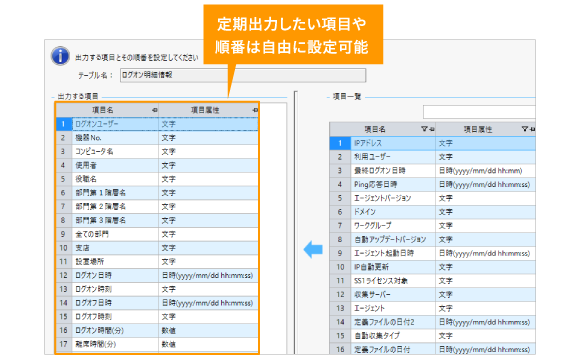Click date attribute cell of ログオフ日時 row

coord(207,303)
